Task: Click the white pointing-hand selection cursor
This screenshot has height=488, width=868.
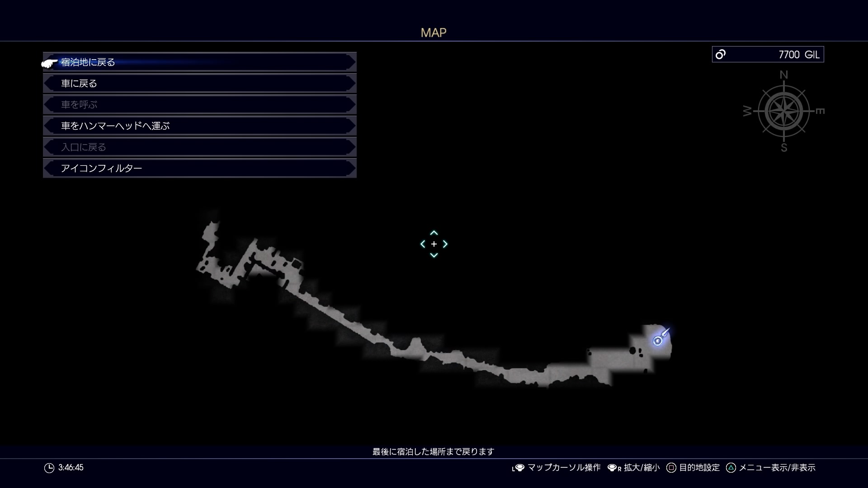Action: pyautogui.click(x=49, y=63)
